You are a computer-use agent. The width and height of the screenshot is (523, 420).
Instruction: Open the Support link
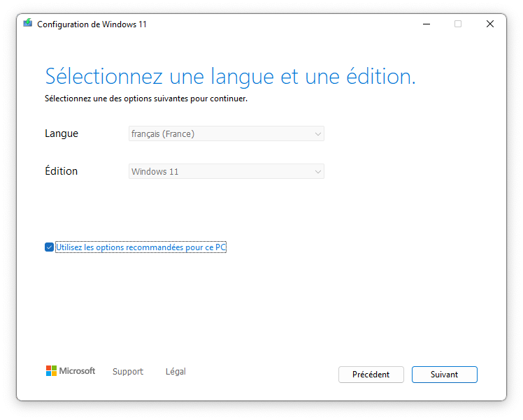pyautogui.click(x=128, y=371)
